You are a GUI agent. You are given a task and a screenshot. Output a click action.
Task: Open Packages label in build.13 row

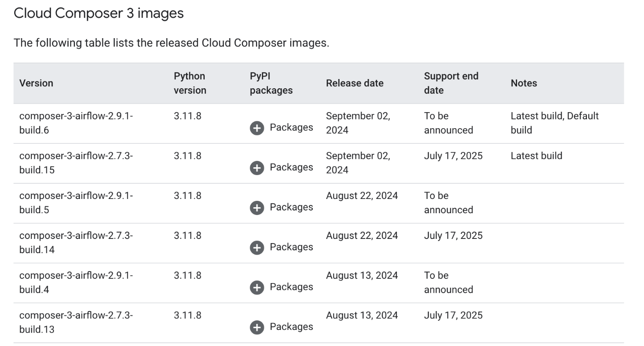coord(291,327)
